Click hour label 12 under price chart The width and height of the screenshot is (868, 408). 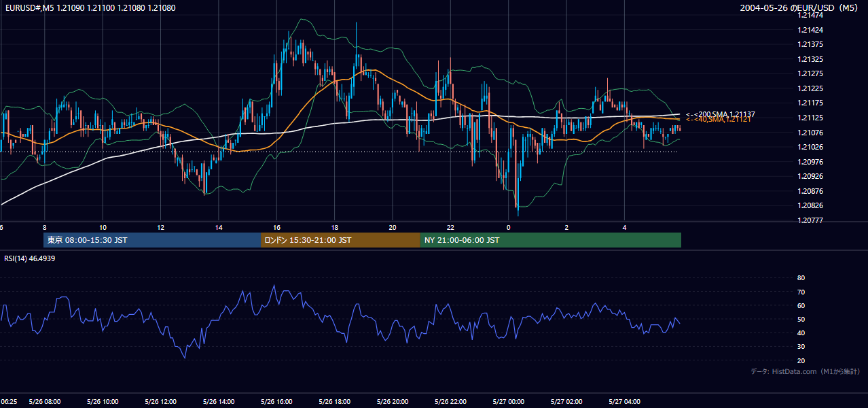(160, 227)
